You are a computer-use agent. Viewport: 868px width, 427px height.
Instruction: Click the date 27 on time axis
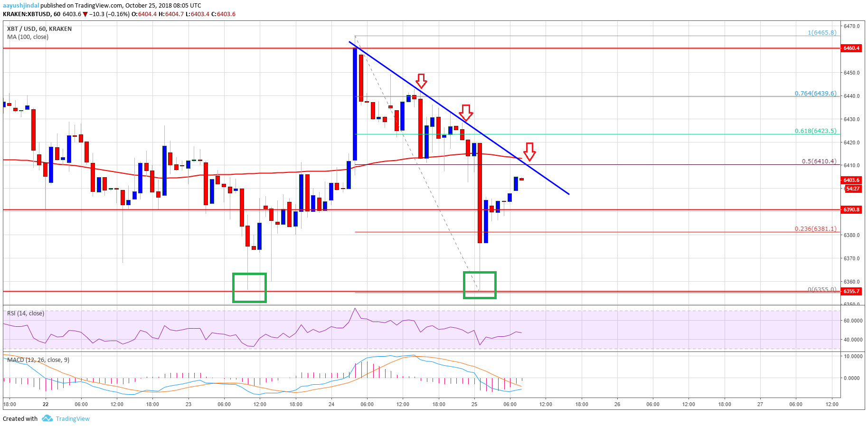(x=760, y=404)
